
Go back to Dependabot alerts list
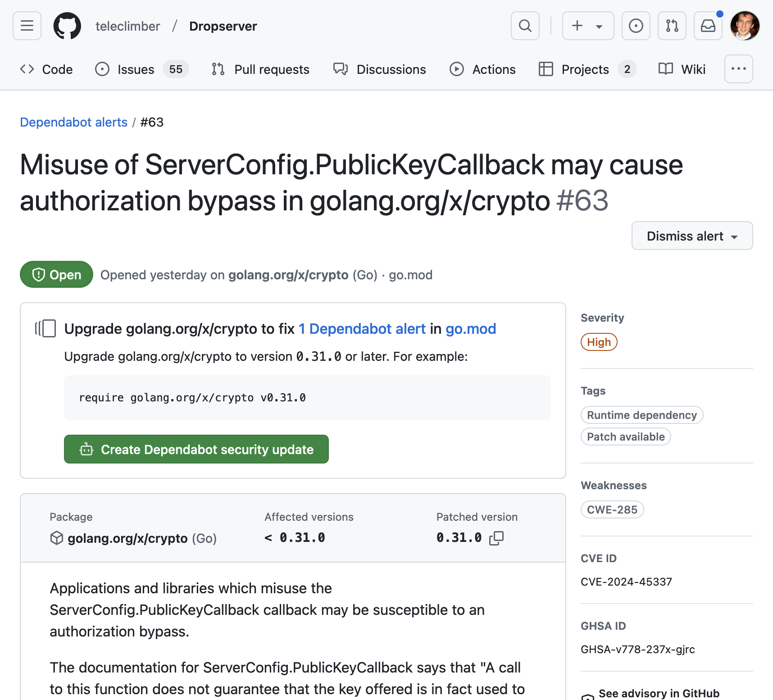click(74, 122)
